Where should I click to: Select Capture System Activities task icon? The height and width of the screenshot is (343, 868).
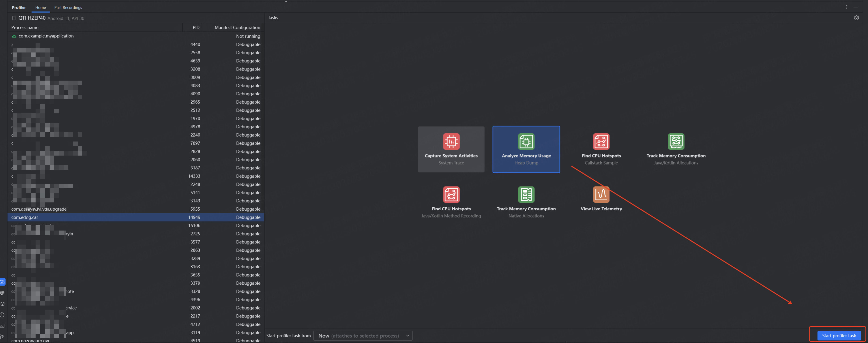[451, 141]
